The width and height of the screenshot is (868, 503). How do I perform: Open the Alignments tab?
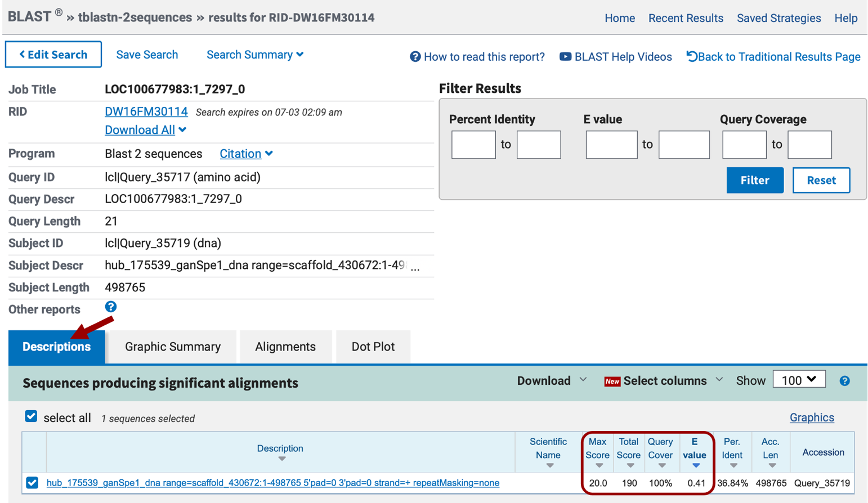285,347
